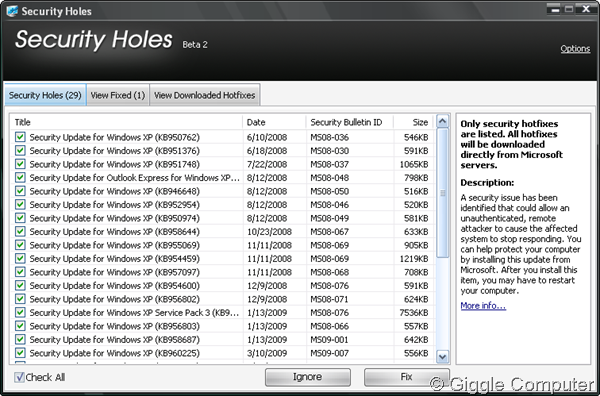Click the scrollbar down arrow in list
Image resolution: width=600 pixels, height=396 pixels.
click(442, 357)
